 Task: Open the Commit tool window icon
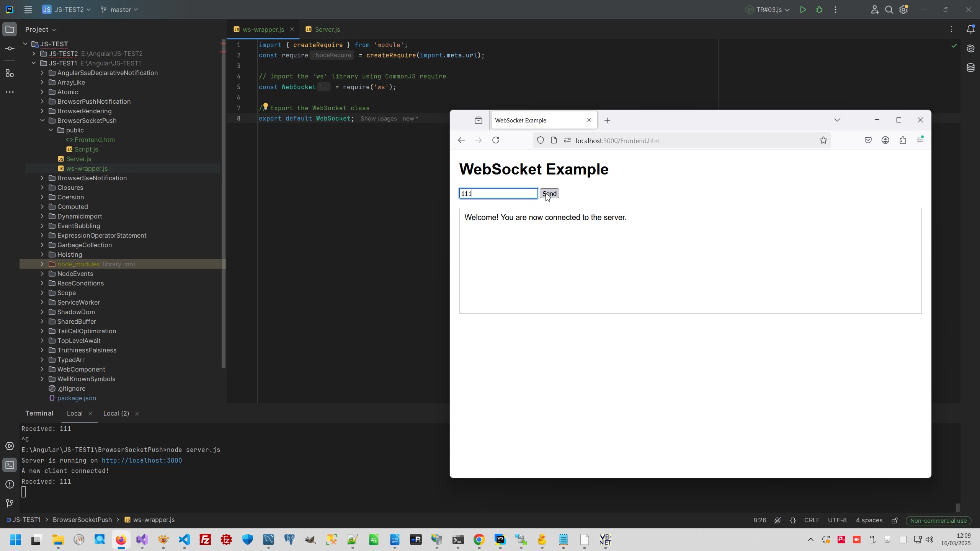(10, 49)
